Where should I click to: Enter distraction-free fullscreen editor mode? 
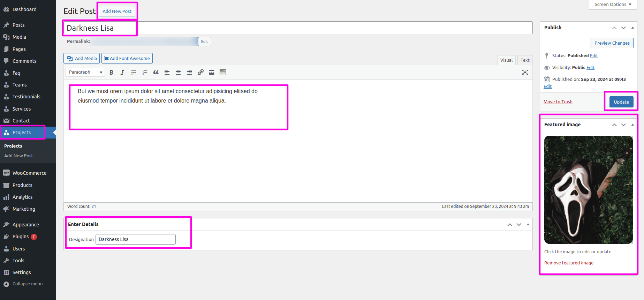pos(525,72)
